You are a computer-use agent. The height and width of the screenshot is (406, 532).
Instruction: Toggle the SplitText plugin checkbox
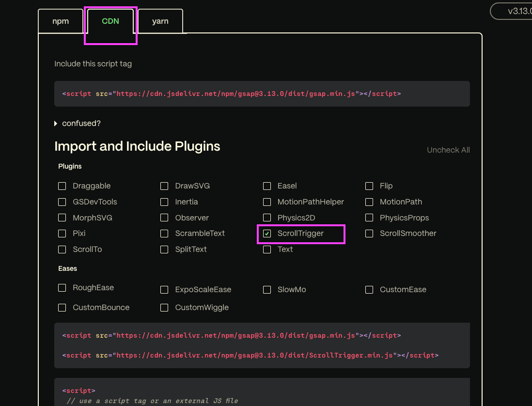[164, 250]
